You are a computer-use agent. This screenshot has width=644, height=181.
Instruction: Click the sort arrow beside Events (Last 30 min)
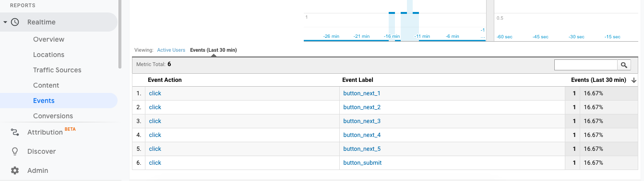point(634,80)
